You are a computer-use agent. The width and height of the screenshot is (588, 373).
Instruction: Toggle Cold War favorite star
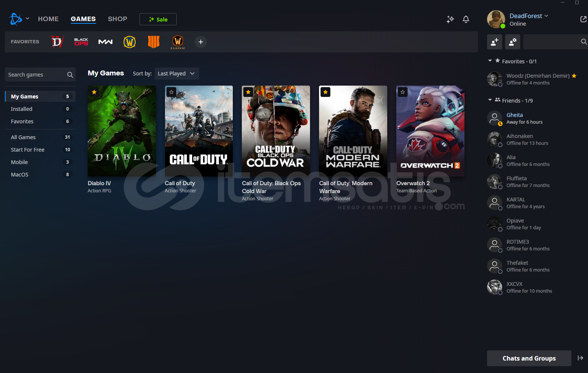click(x=248, y=92)
